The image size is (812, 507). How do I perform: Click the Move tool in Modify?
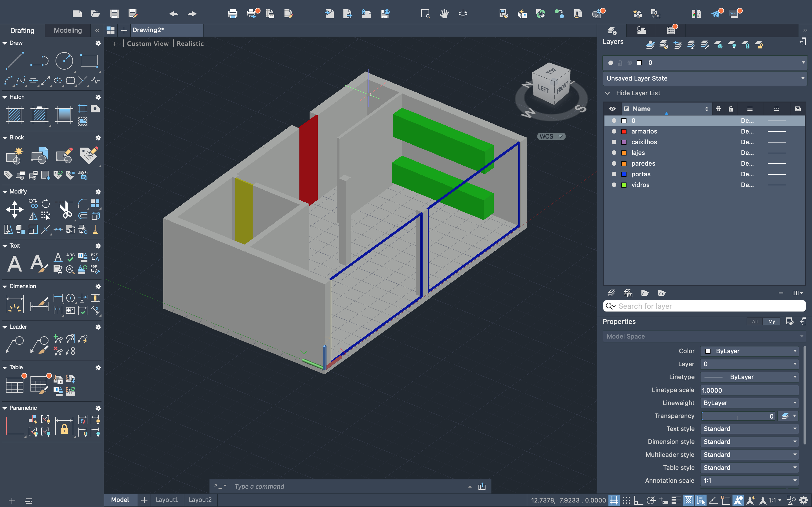point(14,210)
